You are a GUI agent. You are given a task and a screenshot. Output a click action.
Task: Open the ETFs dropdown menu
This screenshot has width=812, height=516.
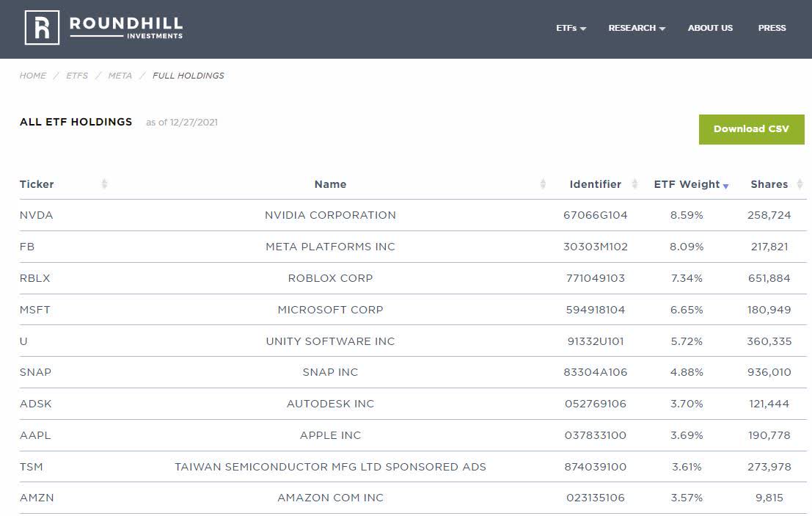click(571, 28)
